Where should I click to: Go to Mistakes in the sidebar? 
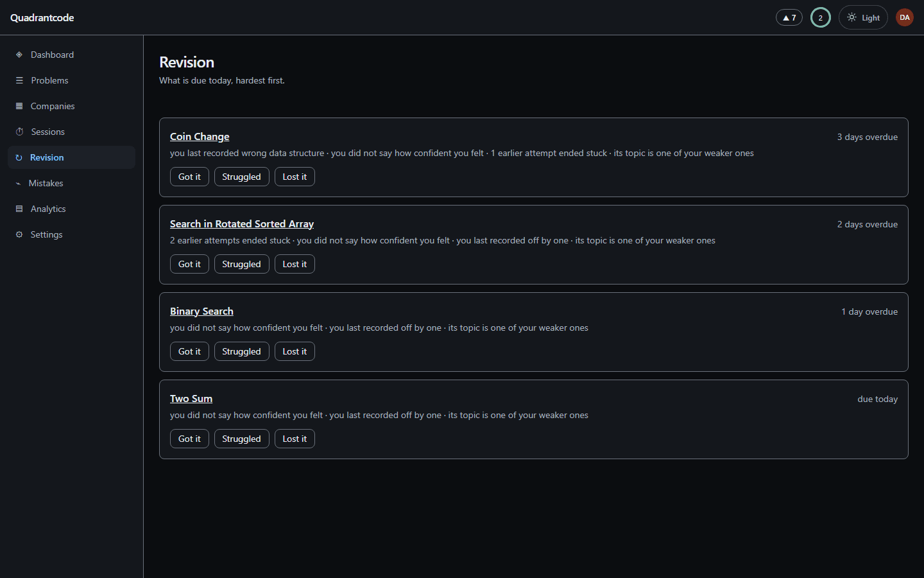[x=71, y=183]
